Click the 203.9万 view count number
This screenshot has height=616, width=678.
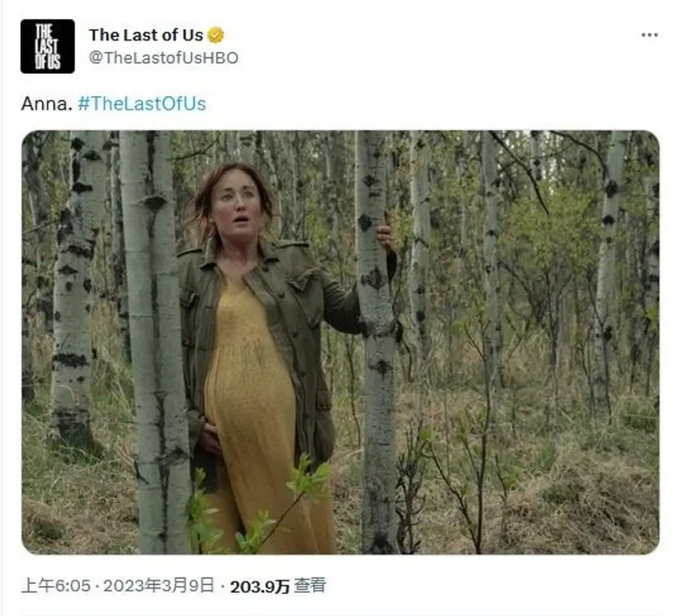pyautogui.click(x=259, y=586)
